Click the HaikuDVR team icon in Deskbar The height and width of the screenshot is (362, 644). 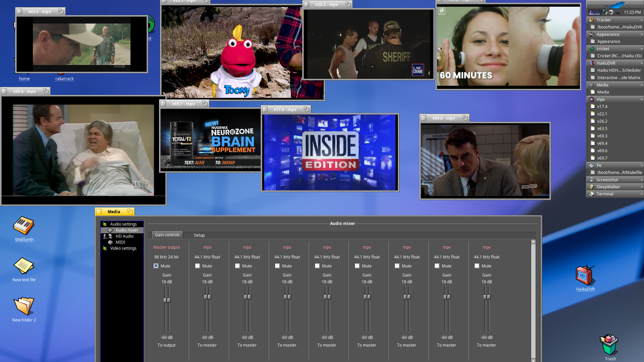pyautogui.click(x=592, y=63)
